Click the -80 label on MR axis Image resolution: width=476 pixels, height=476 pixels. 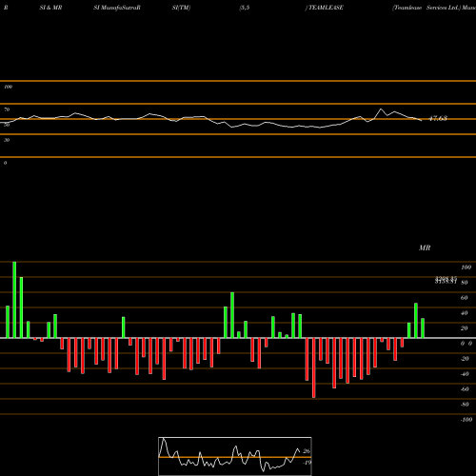click(465, 405)
